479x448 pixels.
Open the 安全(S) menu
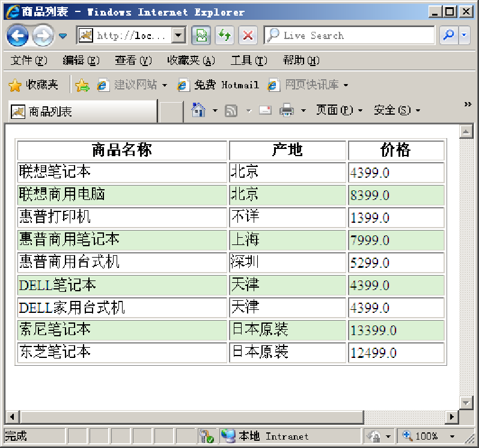coord(397,110)
